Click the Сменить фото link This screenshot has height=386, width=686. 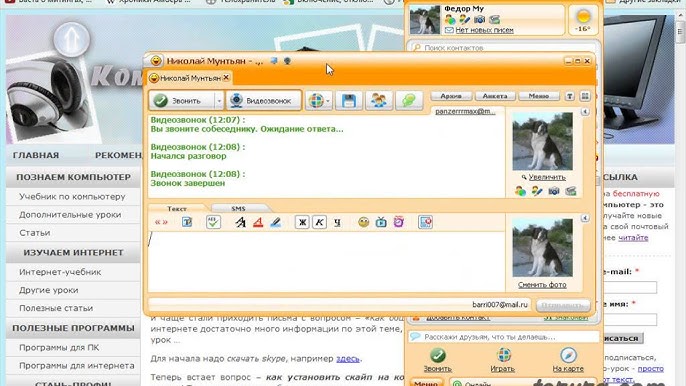point(542,284)
